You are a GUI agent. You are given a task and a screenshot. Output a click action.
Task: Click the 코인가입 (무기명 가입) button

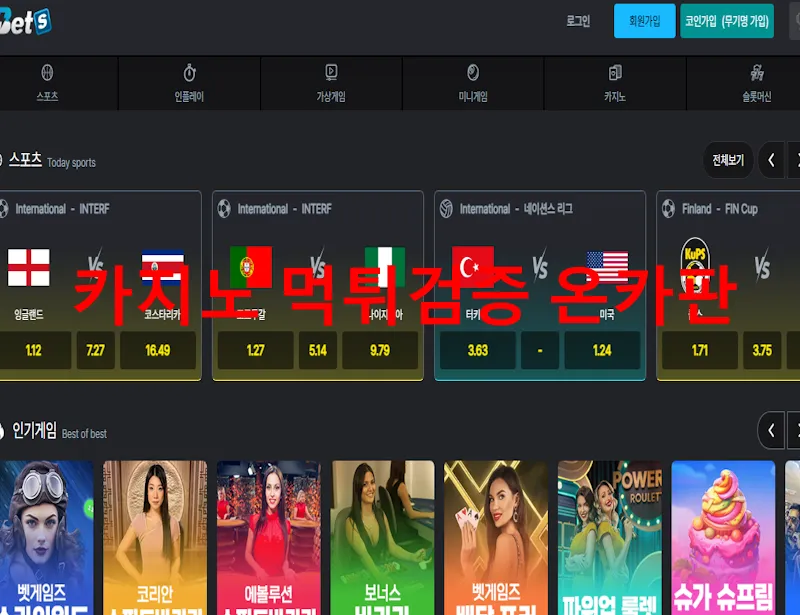pyautogui.click(x=727, y=21)
